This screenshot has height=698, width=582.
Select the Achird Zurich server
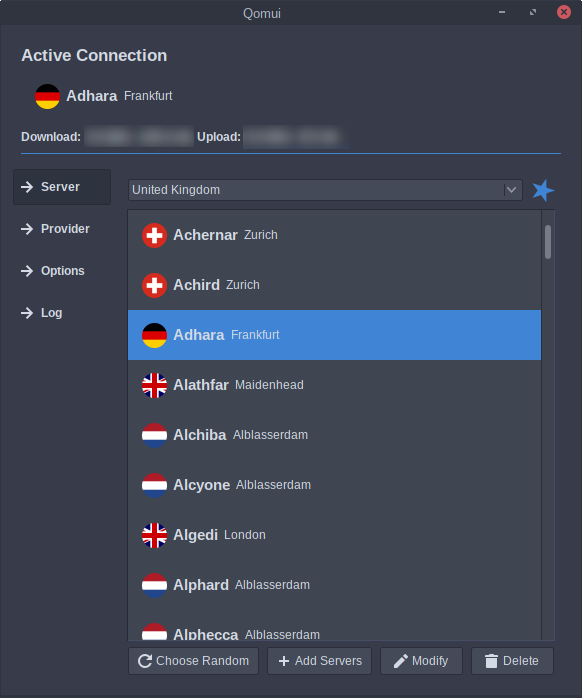coord(334,285)
